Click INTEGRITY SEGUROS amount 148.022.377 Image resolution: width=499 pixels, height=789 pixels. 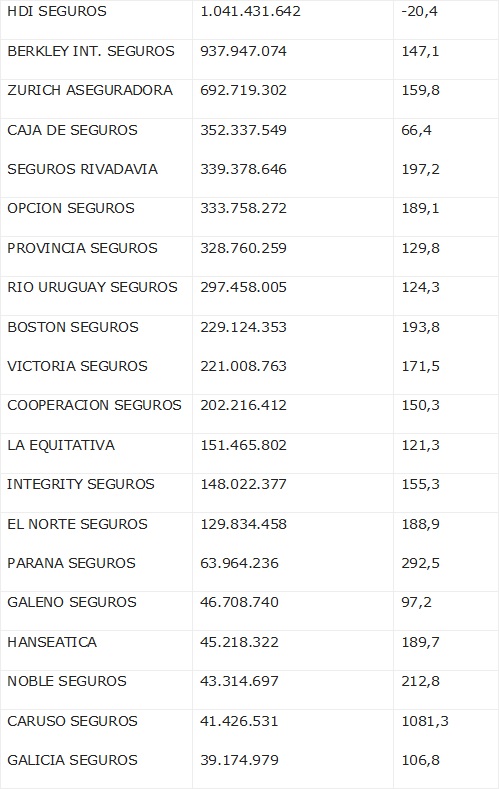click(x=243, y=485)
